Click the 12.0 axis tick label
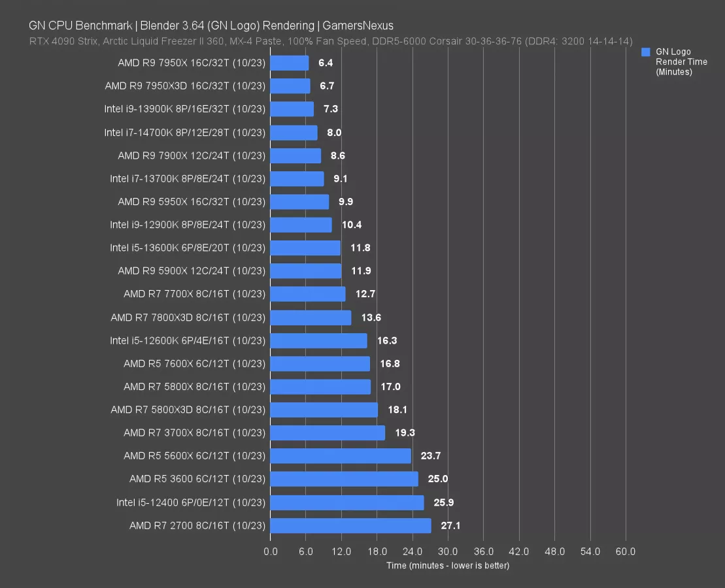Image resolution: width=725 pixels, height=588 pixels. (341, 551)
